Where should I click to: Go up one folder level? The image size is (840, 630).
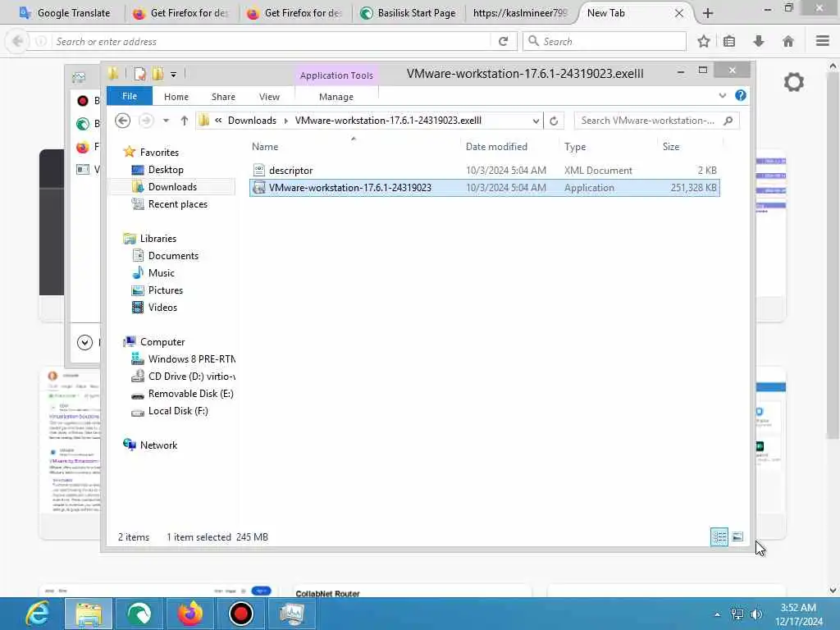click(185, 121)
